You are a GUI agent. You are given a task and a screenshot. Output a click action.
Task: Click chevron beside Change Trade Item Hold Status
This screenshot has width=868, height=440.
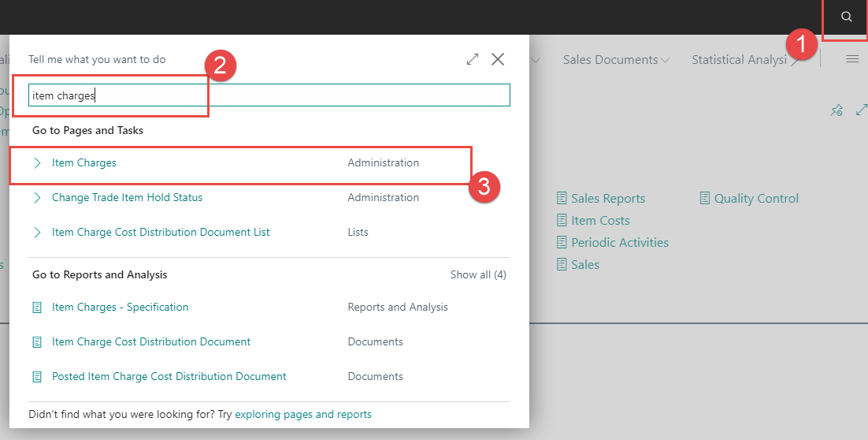point(37,198)
